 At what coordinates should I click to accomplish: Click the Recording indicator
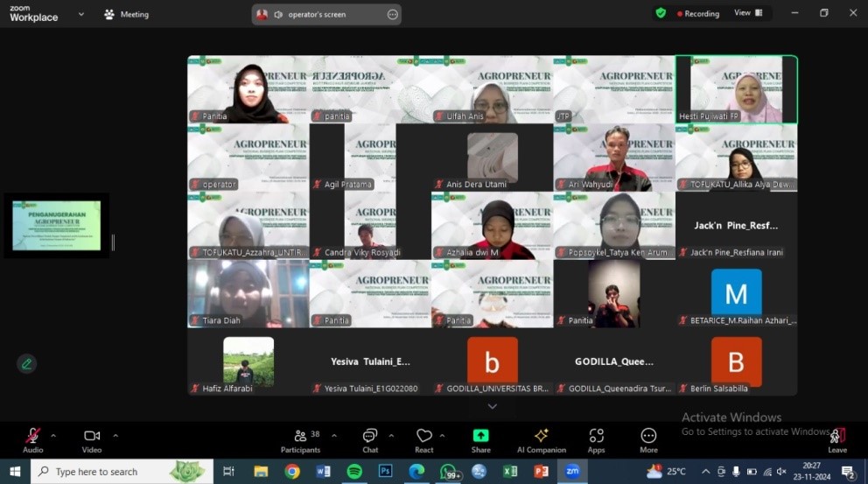(698, 14)
